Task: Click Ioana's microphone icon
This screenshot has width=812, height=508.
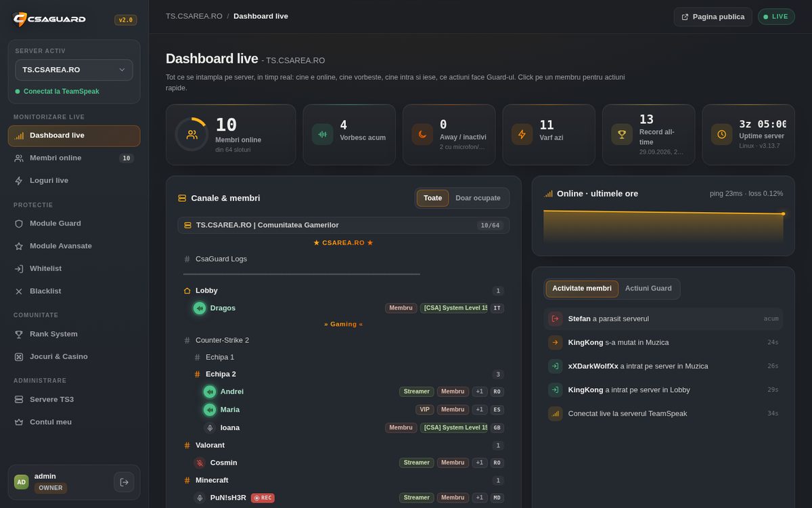Action: 210,428
